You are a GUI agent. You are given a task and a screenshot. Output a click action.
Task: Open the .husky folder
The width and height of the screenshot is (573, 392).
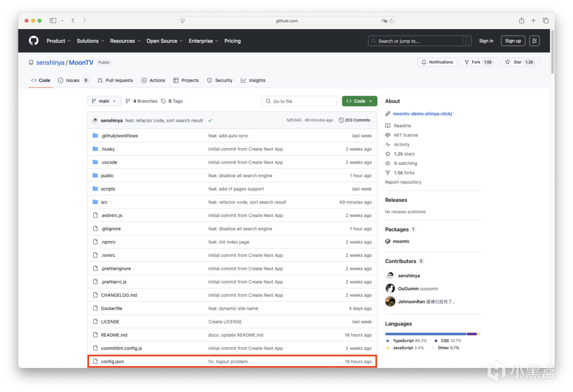108,149
